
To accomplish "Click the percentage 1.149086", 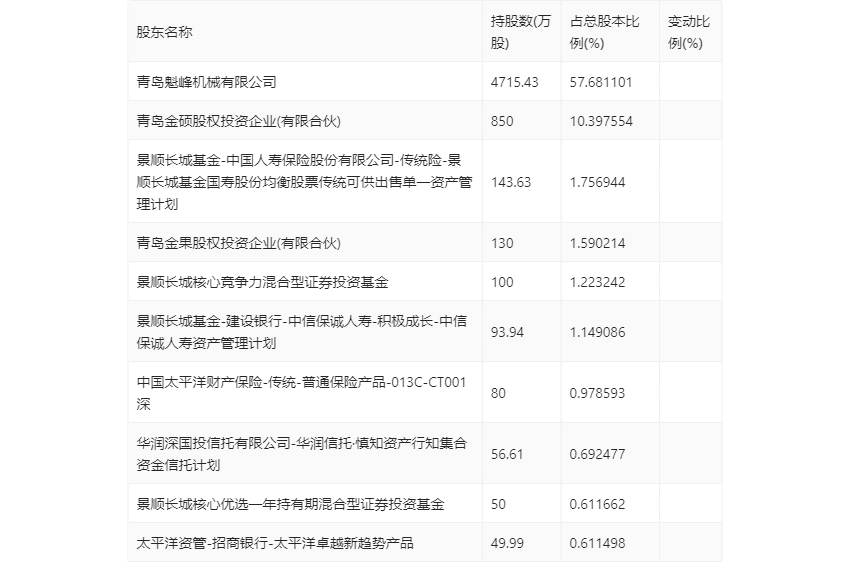I will click(x=597, y=332).
